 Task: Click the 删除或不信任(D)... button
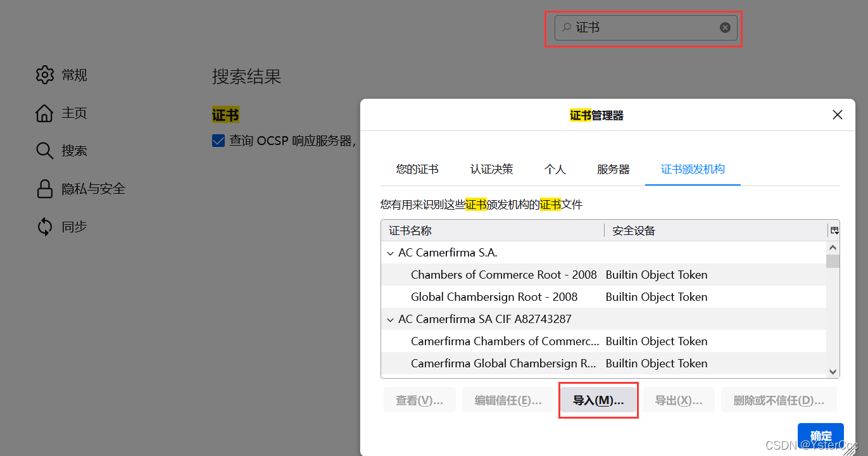(779, 400)
